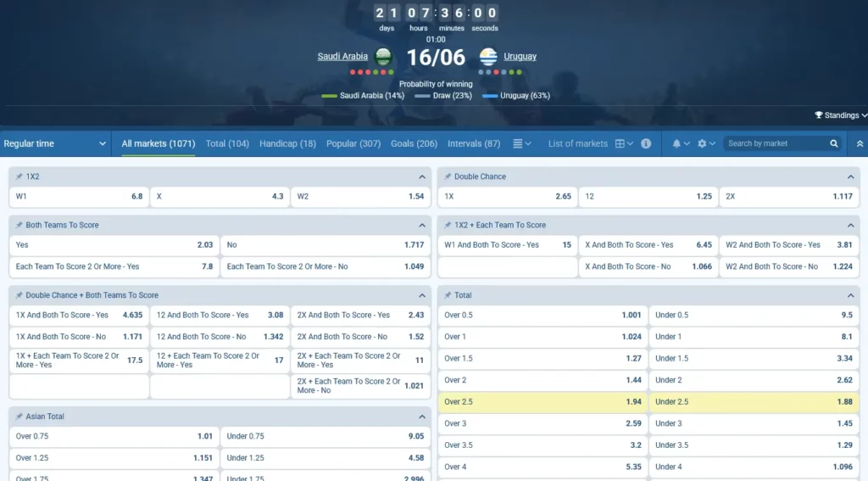
Task: Focus the Search by market field
Action: click(x=776, y=143)
